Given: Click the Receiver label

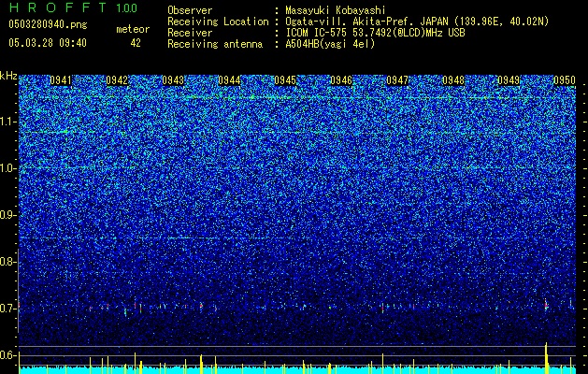Looking at the screenshot, I should point(190,33).
